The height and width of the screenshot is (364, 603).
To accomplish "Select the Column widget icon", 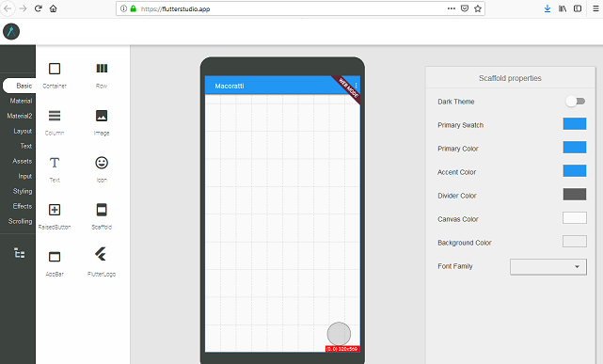I will [x=55, y=116].
